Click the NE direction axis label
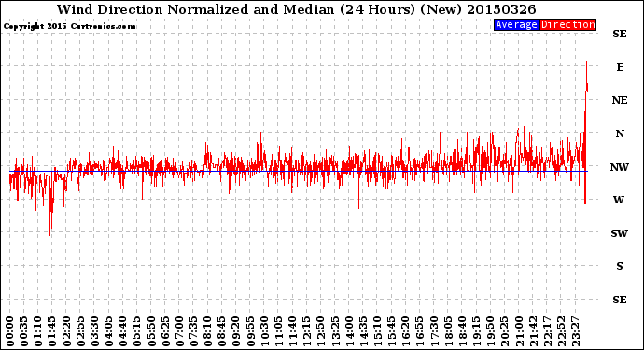The width and height of the screenshot is (644, 350). pos(620,100)
